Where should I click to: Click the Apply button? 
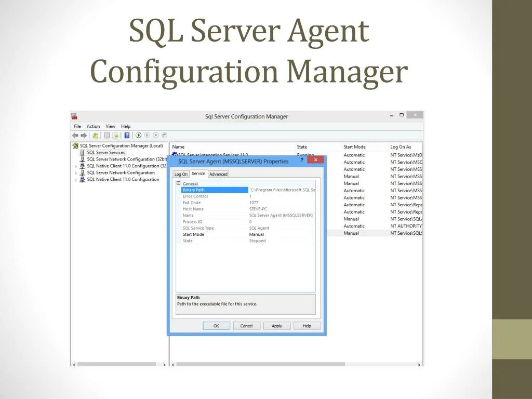click(277, 326)
